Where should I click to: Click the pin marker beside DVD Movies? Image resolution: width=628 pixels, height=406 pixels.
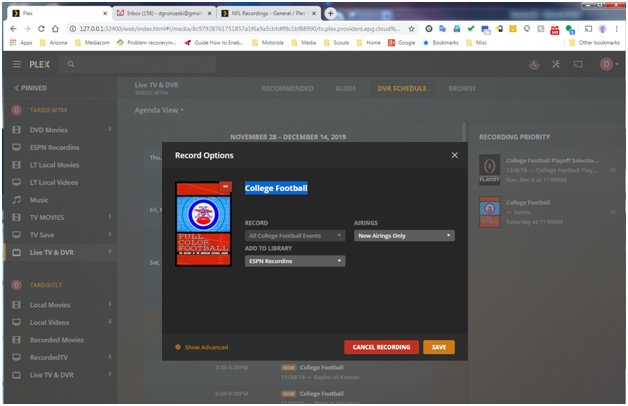tap(110, 129)
